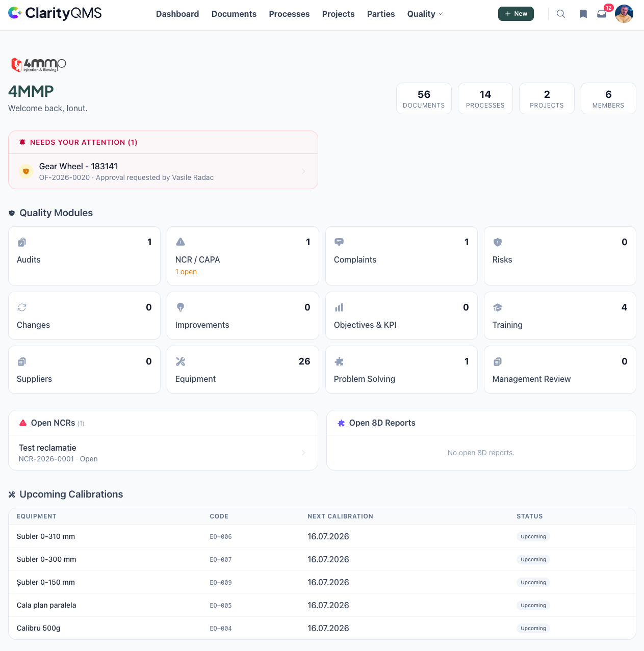
Task: Open the Documents menu
Action: pos(234,14)
